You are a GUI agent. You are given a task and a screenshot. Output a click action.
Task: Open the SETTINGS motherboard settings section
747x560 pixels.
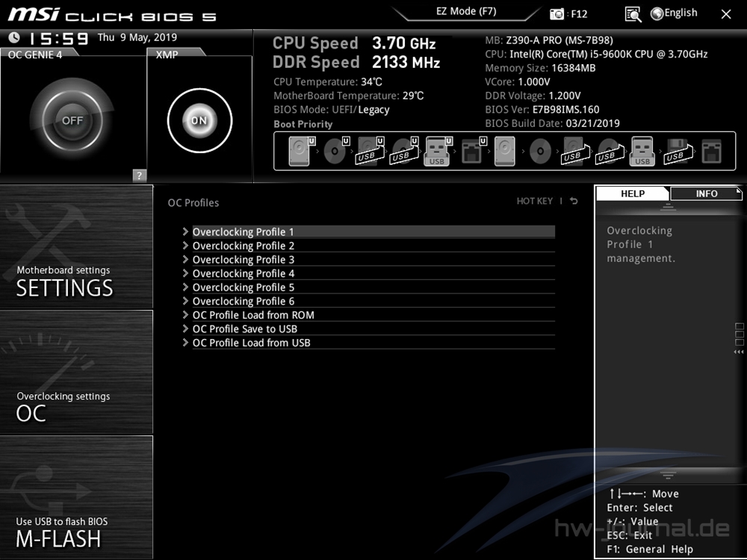(x=76, y=246)
